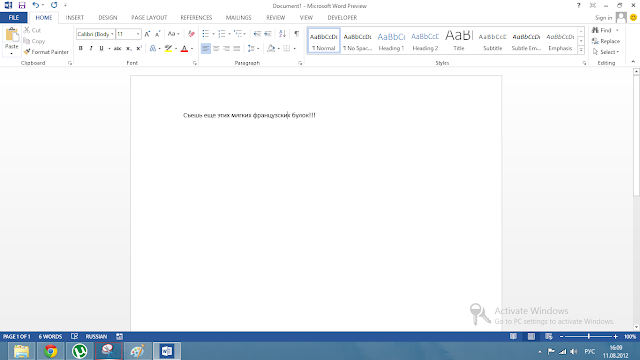Open the font size dropdown
This screenshot has width=640, height=360.
(138, 34)
